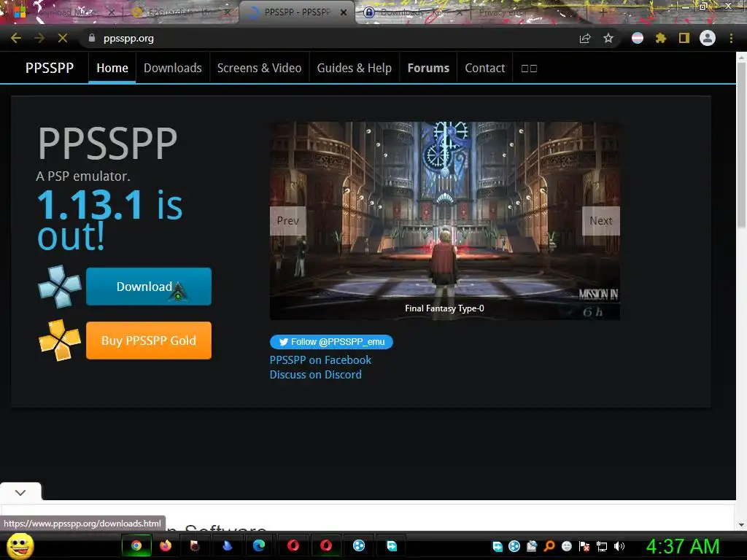Image resolution: width=747 pixels, height=560 pixels.
Task: Open the first Opera taskbar icon
Action: pyautogui.click(x=293, y=545)
